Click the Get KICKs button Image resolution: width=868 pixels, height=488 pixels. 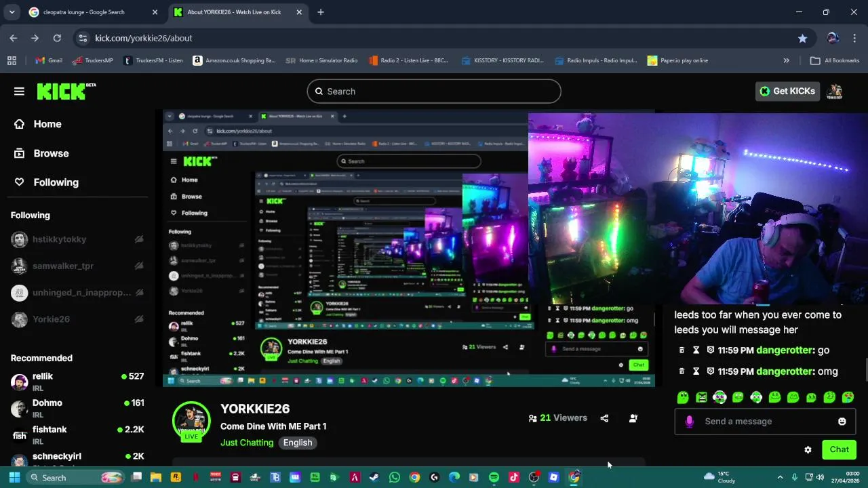(787, 91)
